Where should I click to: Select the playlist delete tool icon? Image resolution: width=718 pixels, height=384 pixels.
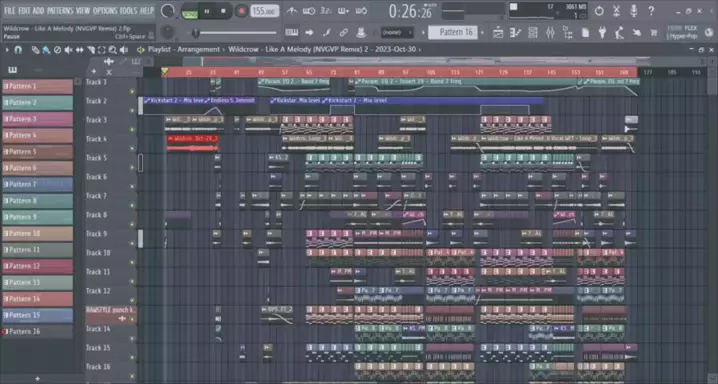(57, 50)
